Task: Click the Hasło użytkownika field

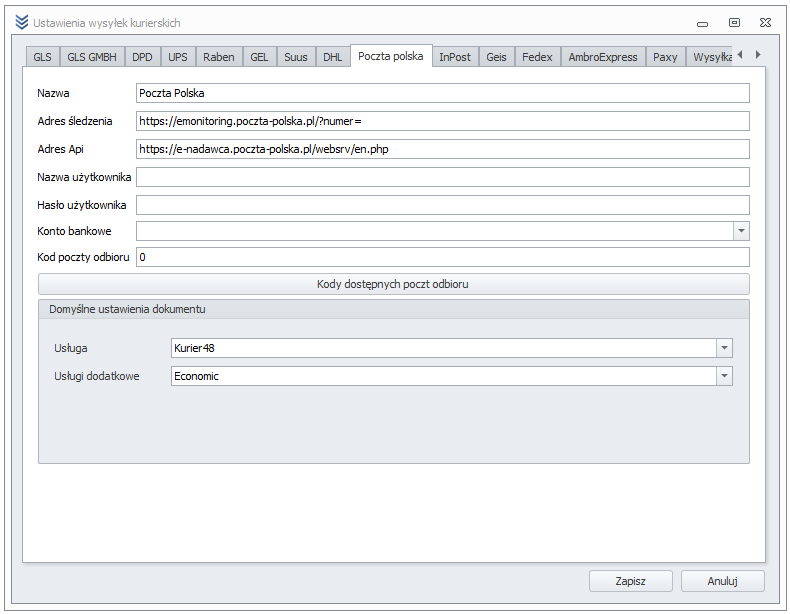Action: pyautogui.click(x=443, y=205)
